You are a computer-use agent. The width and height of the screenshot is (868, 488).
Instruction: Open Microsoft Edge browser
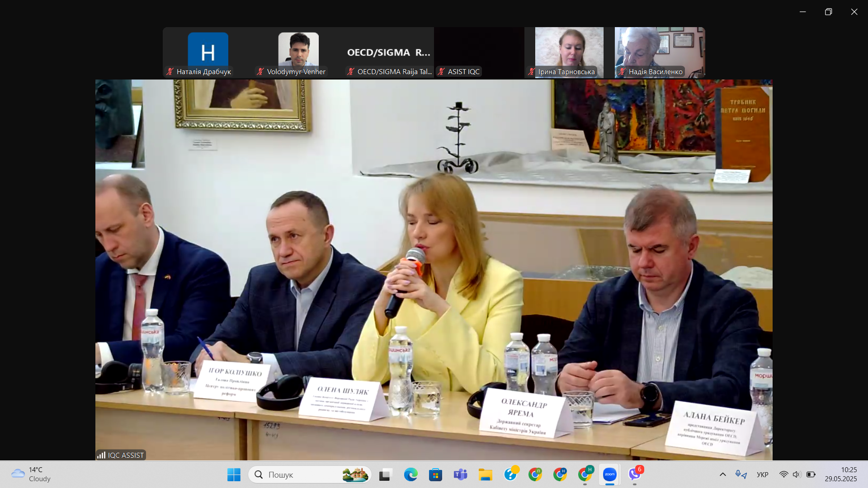tap(410, 474)
